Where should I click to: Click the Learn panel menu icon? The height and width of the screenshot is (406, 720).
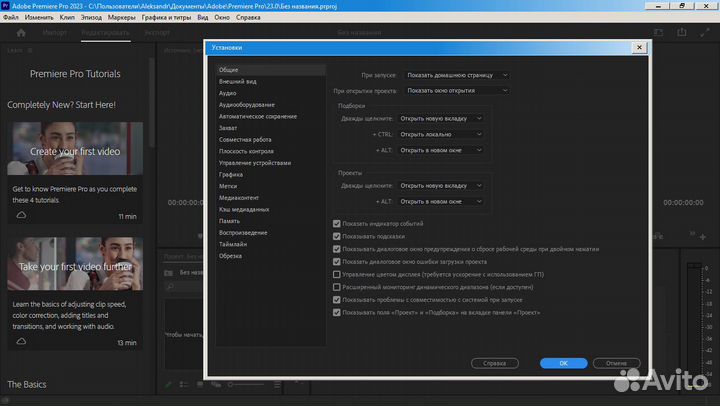pos(30,51)
